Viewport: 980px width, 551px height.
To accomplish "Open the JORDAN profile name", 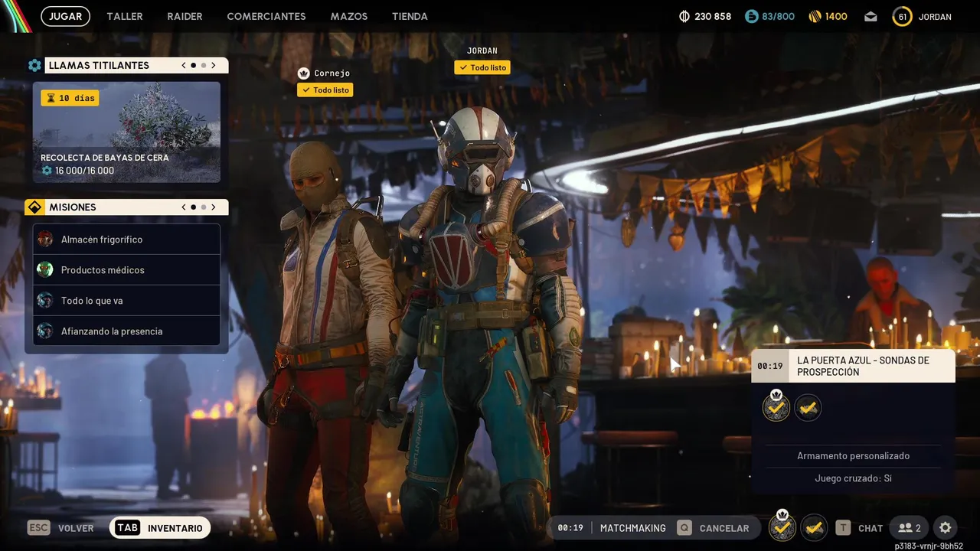I will [x=935, y=16].
